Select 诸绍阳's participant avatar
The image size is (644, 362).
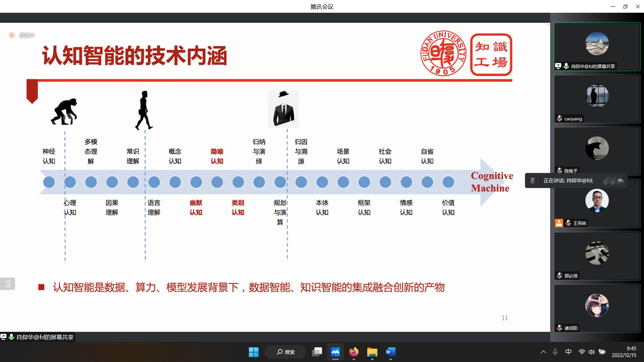pyautogui.click(x=597, y=305)
